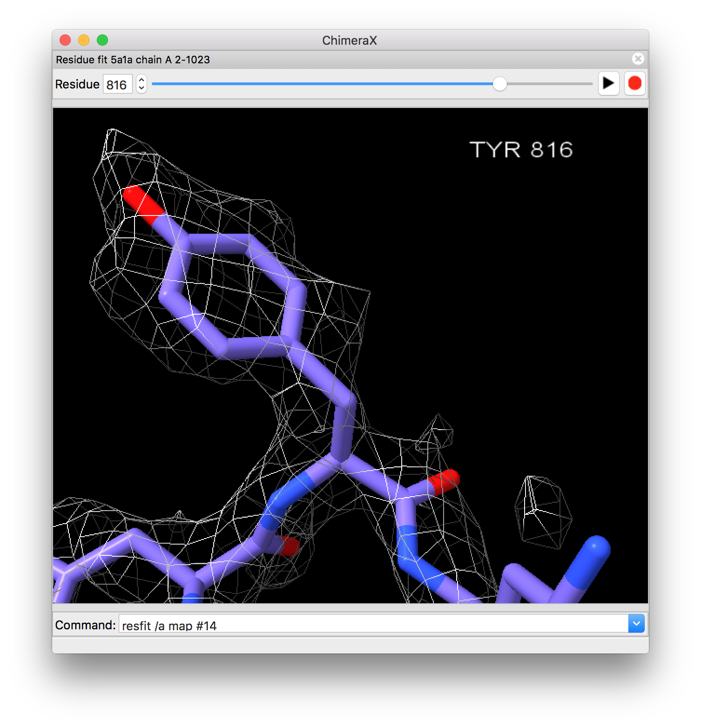Screen dimensions: 701x728
Task: Click the Residue number field showing 816
Action: pos(117,84)
